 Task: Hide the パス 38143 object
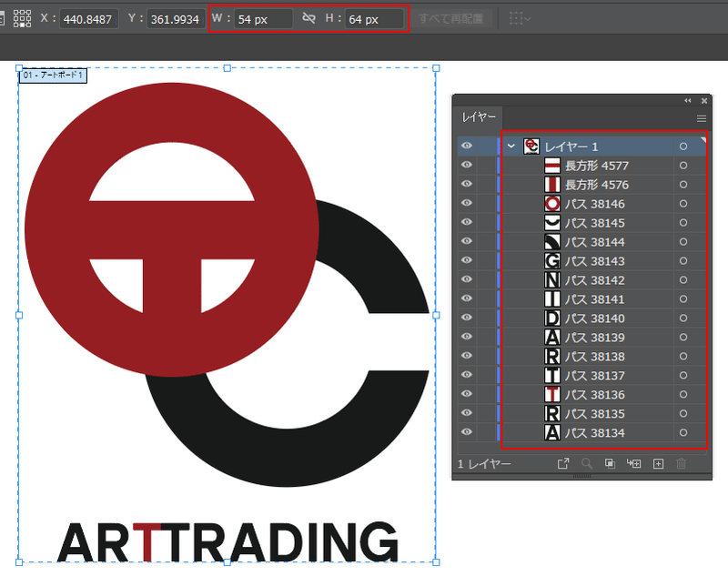pyautogui.click(x=467, y=260)
